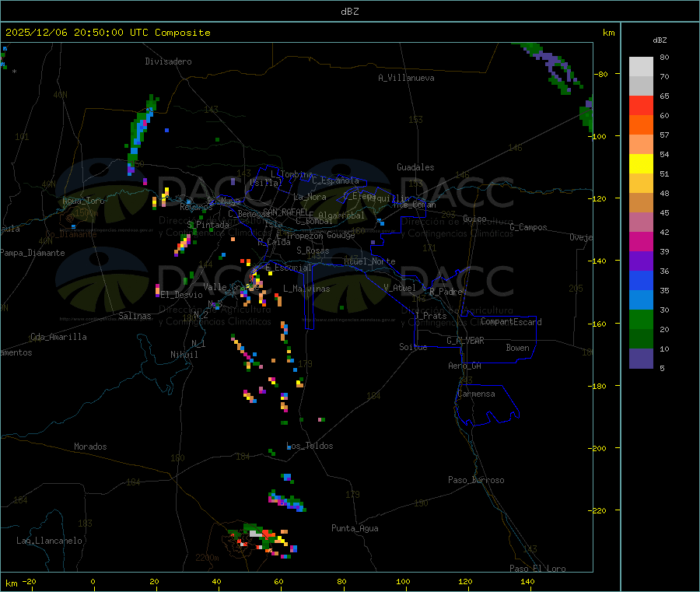
Task: Click the La_Nora map label
Action: click(310, 197)
